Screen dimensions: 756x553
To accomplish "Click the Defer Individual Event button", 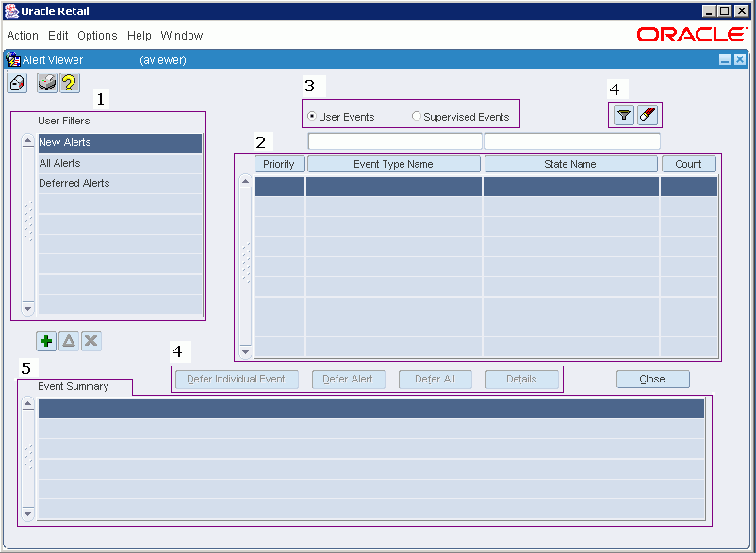I will [x=237, y=379].
